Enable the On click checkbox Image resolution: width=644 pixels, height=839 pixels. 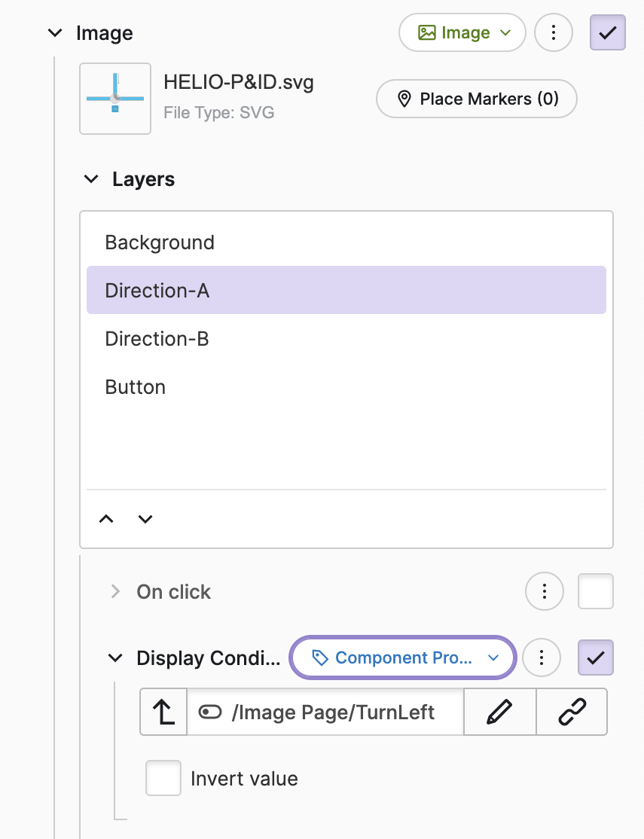point(595,592)
